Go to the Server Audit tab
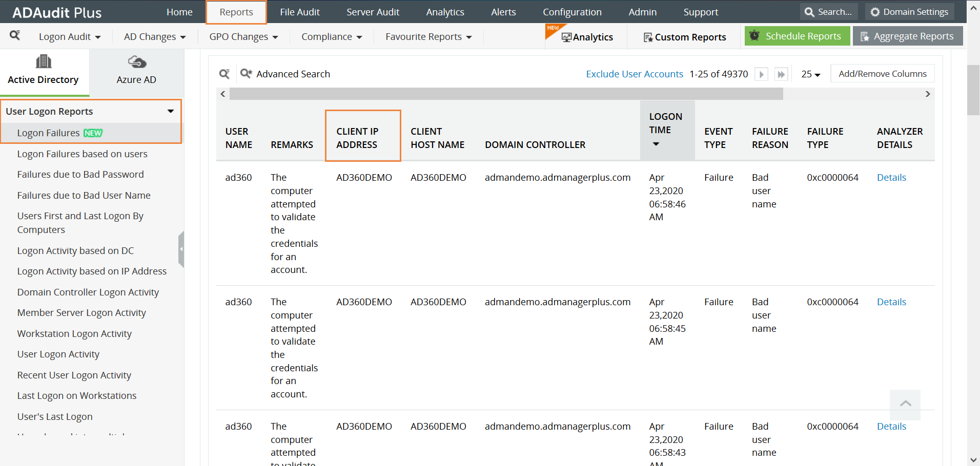Image resolution: width=980 pixels, height=466 pixels. pos(373,12)
